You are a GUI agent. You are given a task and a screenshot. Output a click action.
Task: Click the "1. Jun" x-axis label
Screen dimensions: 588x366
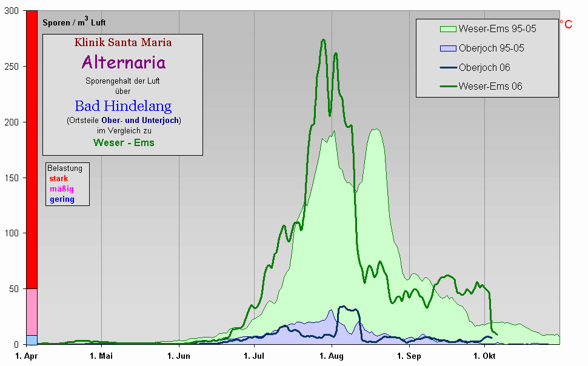click(x=178, y=356)
